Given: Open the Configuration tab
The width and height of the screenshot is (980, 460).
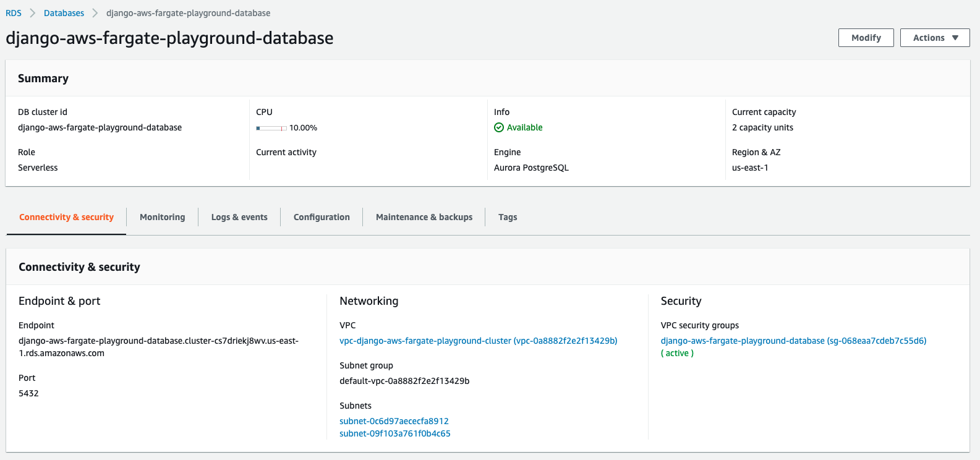Looking at the screenshot, I should pos(322,217).
